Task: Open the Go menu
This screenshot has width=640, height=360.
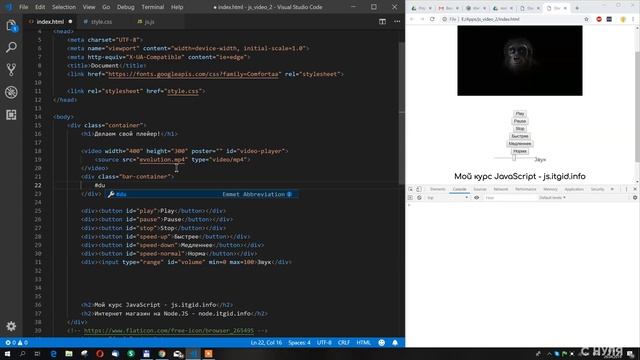Action: [106, 7]
